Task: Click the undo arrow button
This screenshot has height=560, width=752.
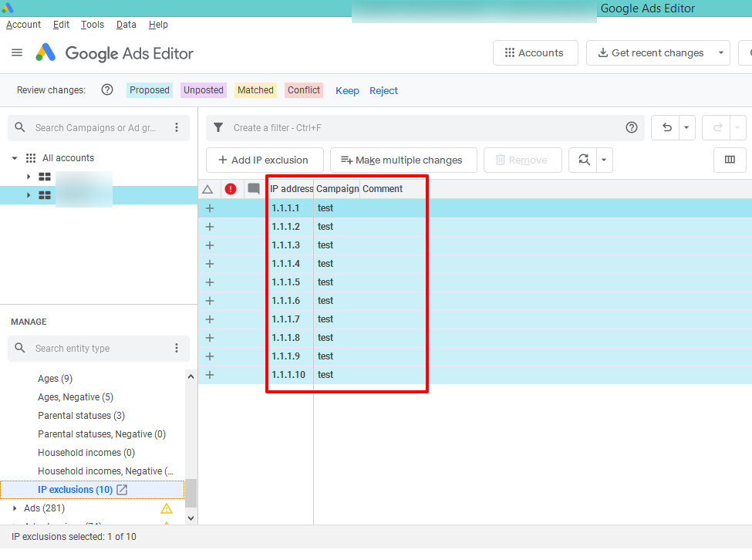Action: 666,127
